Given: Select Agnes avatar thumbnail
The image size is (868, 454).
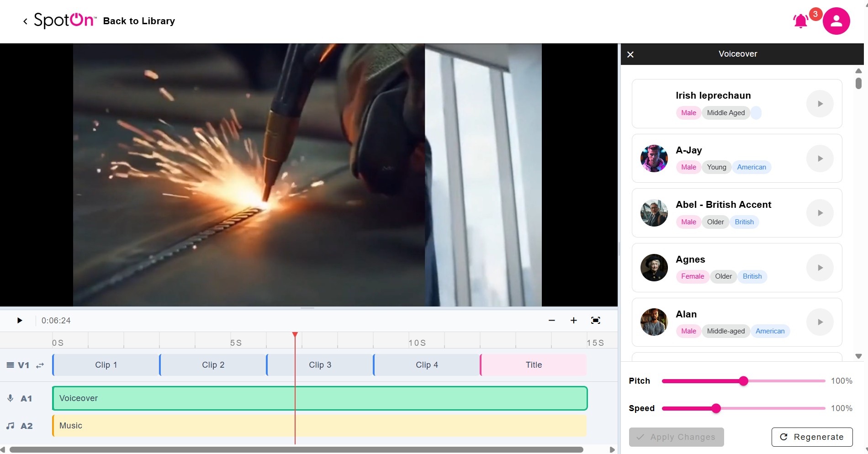Looking at the screenshot, I should tap(654, 268).
